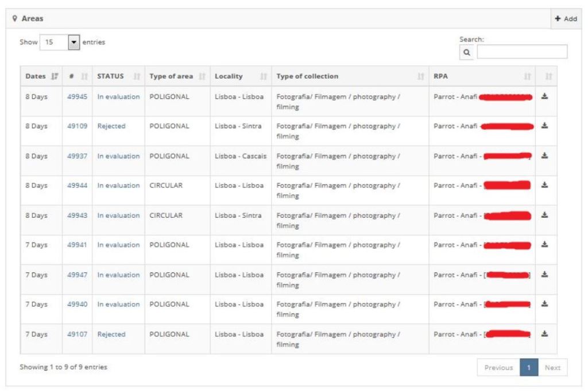Download the file for area 49937
The width and height of the screenshot is (588, 392).
(545, 156)
